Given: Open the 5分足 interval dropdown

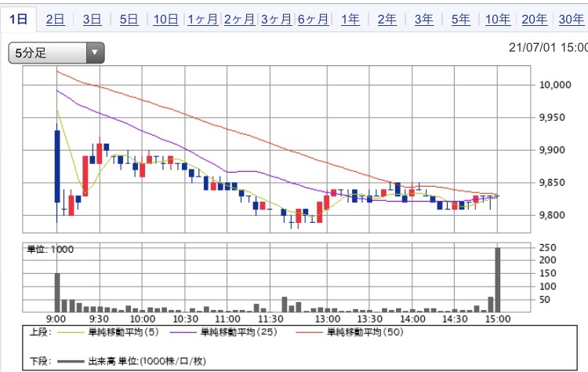Looking at the screenshot, I should pyautogui.click(x=56, y=53).
